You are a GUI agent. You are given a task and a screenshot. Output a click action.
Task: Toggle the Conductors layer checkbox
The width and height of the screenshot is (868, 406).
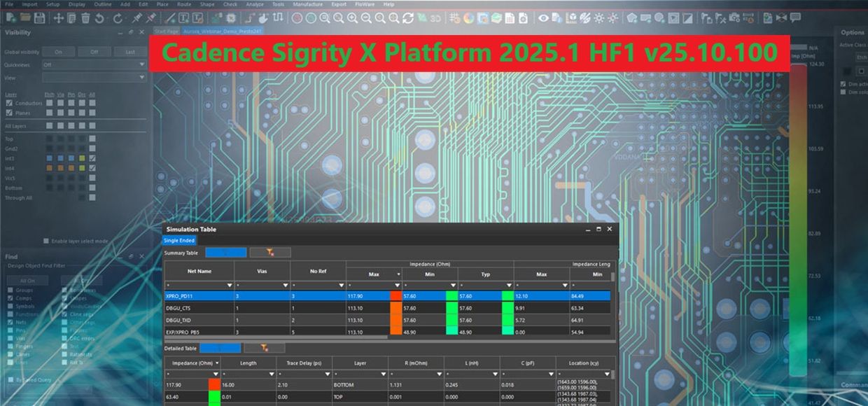pyautogui.click(x=10, y=103)
